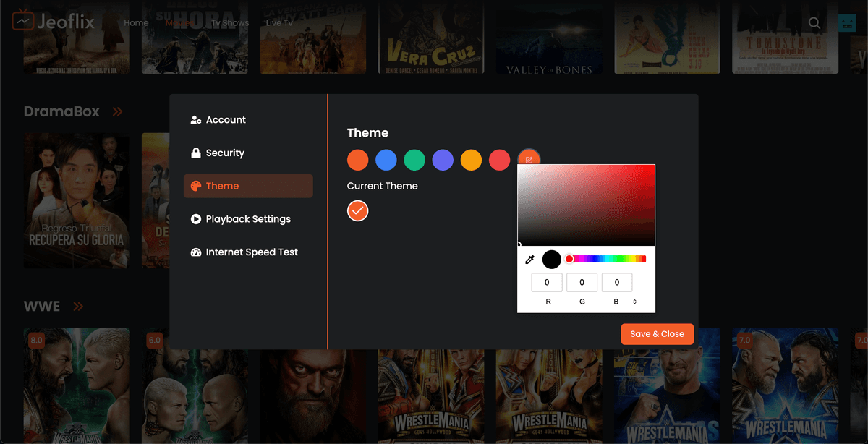Select the Theme palette icon
The image size is (868, 444).
click(x=196, y=186)
